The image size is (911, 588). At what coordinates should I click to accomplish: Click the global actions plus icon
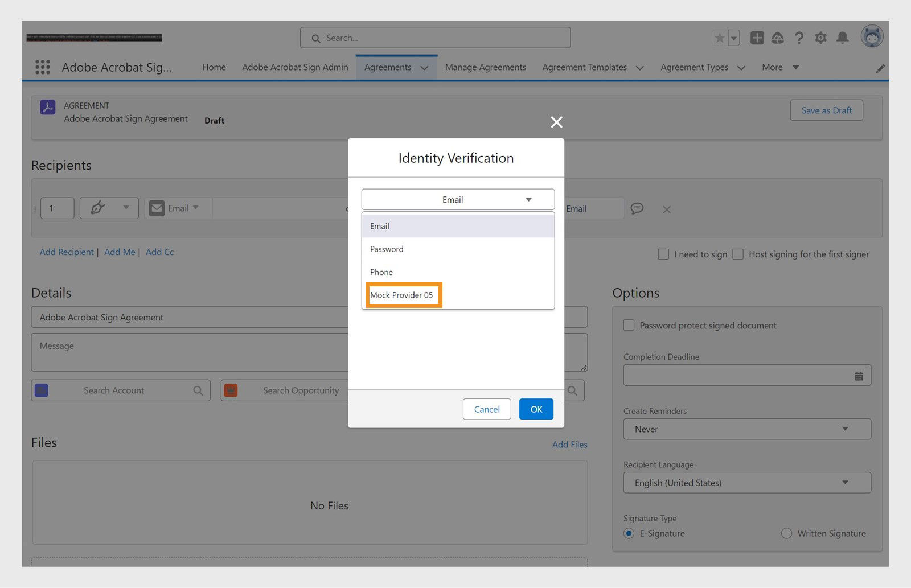coord(757,38)
